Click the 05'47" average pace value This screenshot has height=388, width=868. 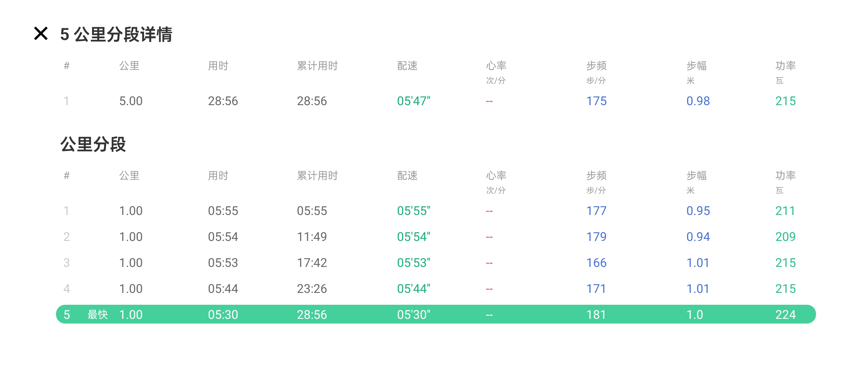(x=413, y=101)
